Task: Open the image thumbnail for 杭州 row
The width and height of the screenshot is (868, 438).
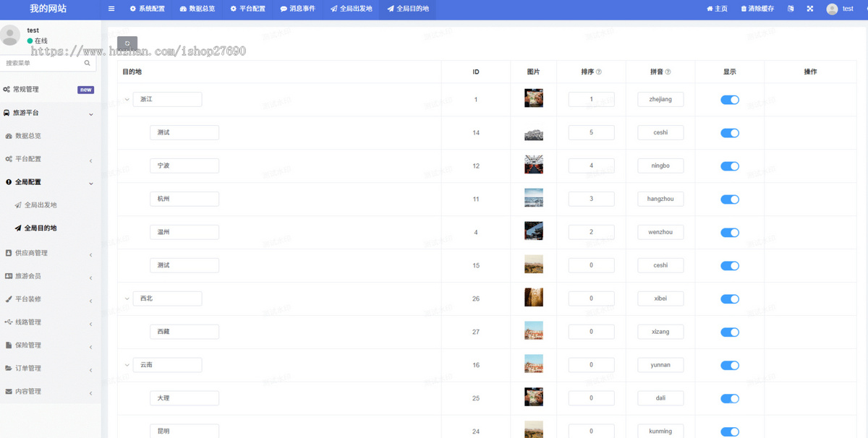Action: click(x=534, y=198)
